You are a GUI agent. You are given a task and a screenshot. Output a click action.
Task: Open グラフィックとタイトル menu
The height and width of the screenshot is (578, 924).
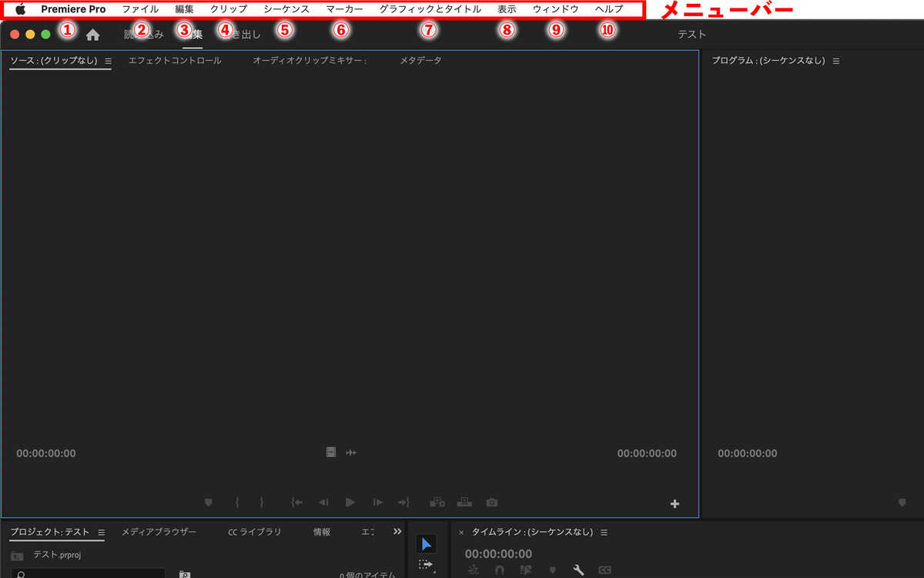click(430, 9)
